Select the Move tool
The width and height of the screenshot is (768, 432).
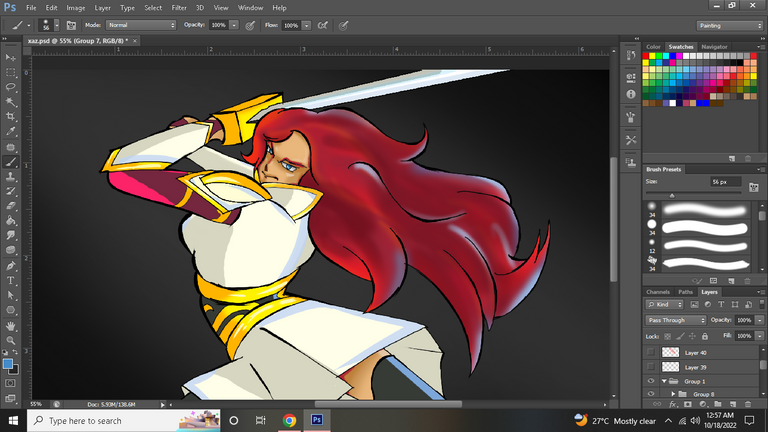10,58
